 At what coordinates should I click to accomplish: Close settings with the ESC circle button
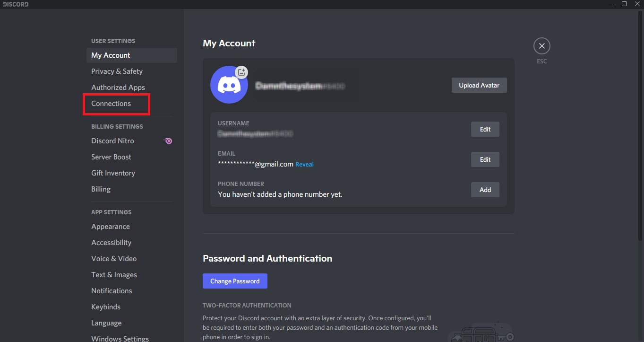pyautogui.click(x=541, y=45)
